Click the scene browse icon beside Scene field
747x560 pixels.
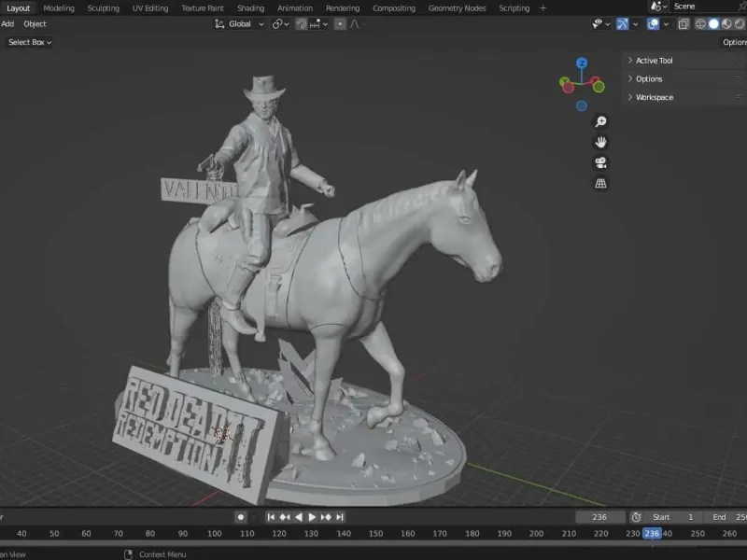(656, 7)
